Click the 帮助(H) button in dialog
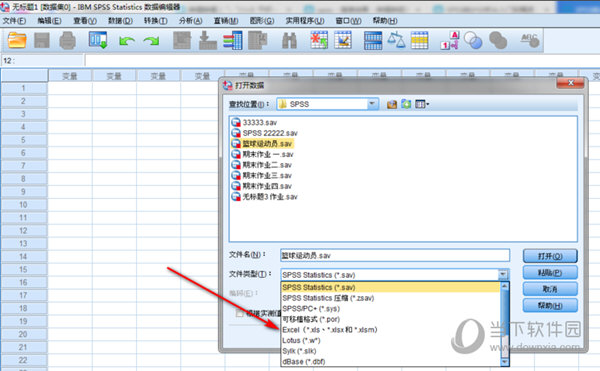This screenshot has width=600, height=371. tap(550, 306)
